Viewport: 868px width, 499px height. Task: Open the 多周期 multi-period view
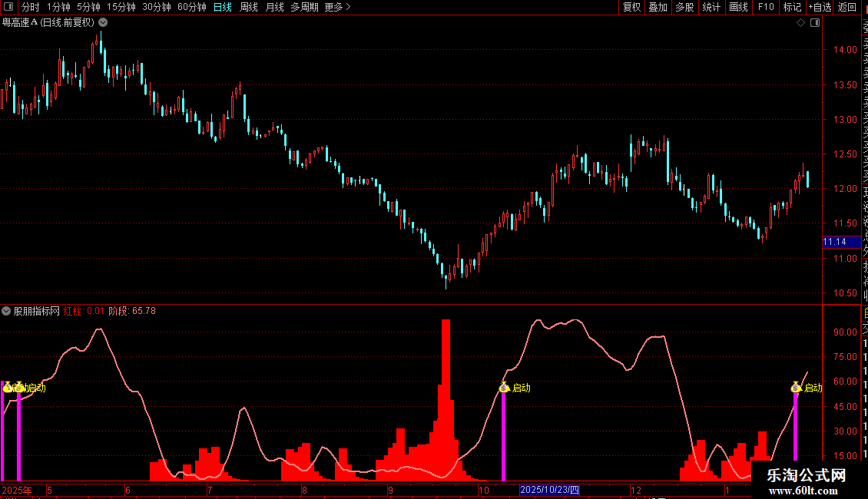(304, 7)
